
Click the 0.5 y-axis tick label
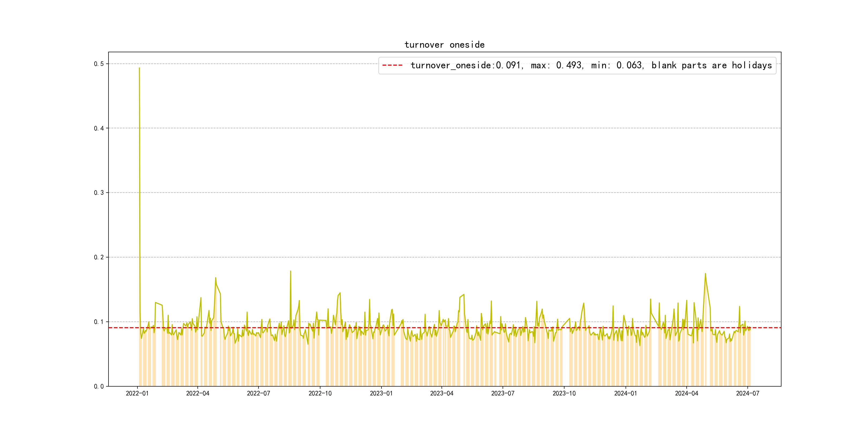pyautogui.click(x=99, y=64)
